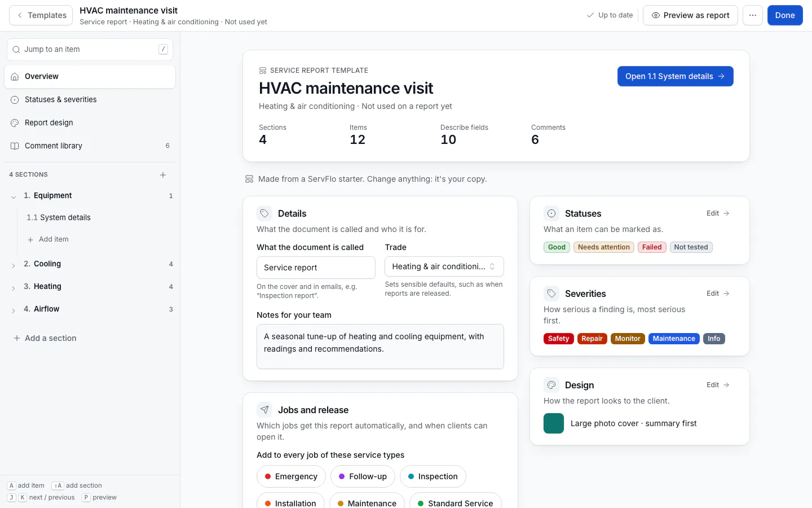Click the Details tag icon
This screenshot has height=508, width=812.
[264, 213]
